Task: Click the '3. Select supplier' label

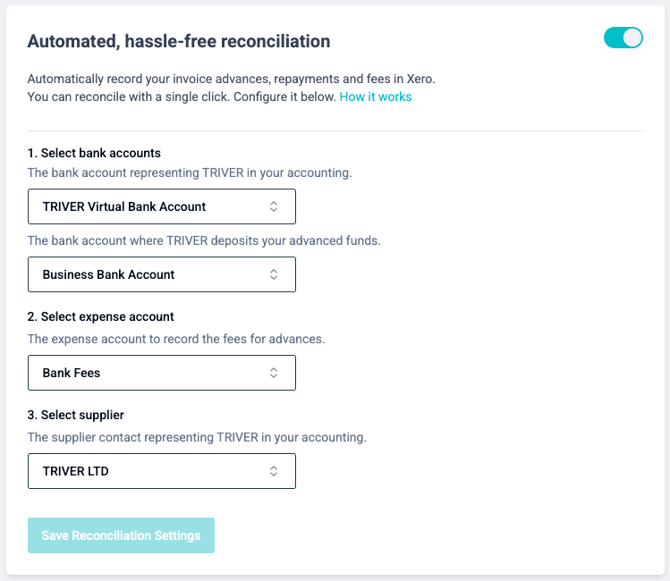Action: tap(75, 415)
